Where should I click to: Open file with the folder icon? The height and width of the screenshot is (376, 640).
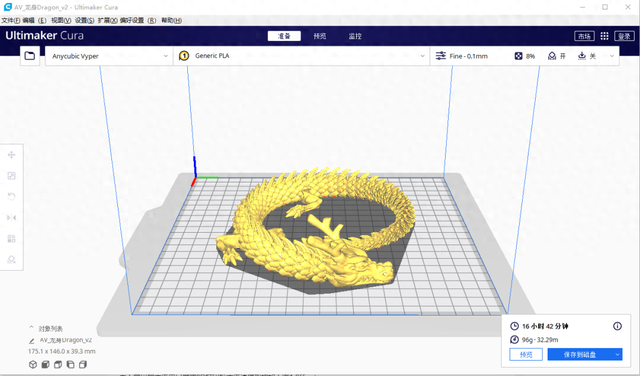30,56
